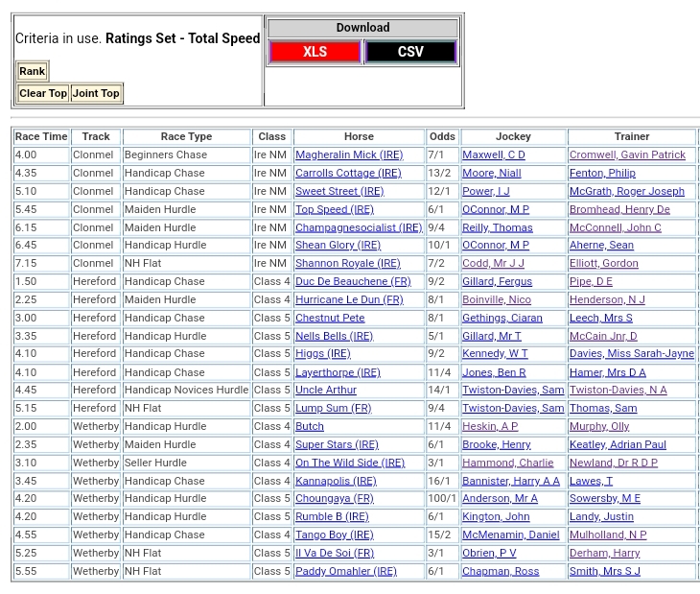Image resolution: width=700 pixels, height=594 pixels.
Task: Click the Joint Top button
Action: coord(96,93)
